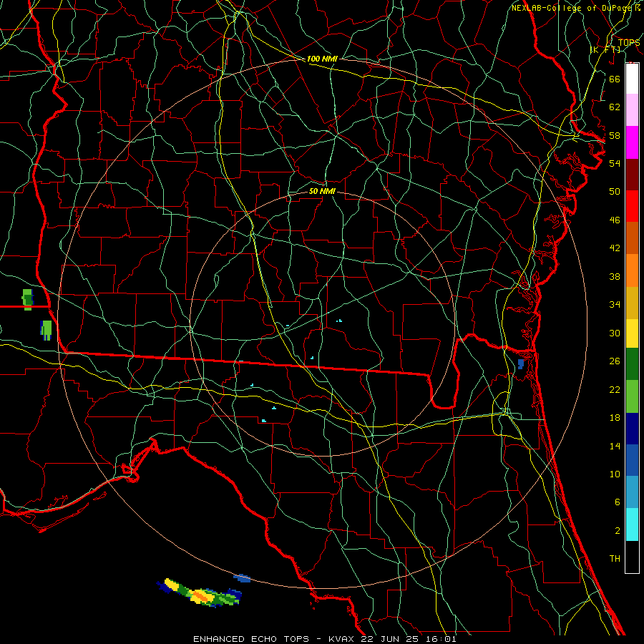Click the '42' legend value
Screen dimensions: 644x644
tap(615, 248)
